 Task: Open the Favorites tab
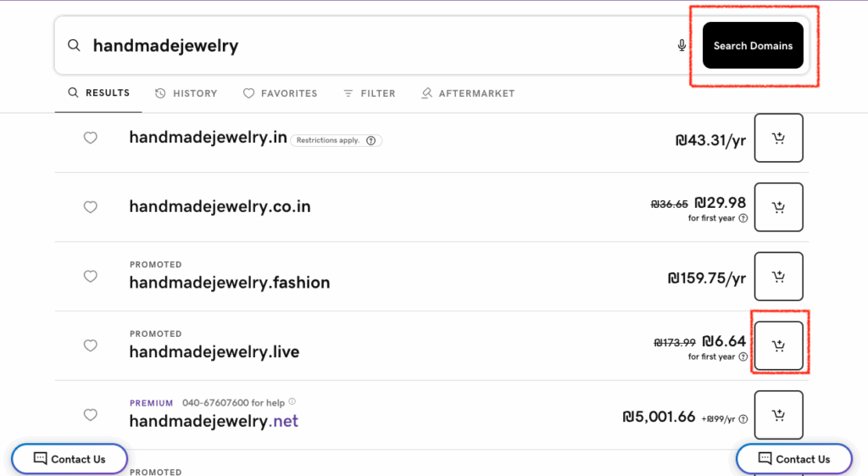click(x=280, y=93)
